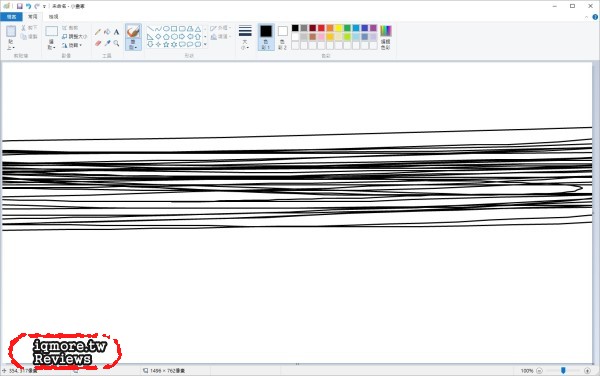
Task: Choose the Up arrow shape
Action: click(x=198, y=37)
